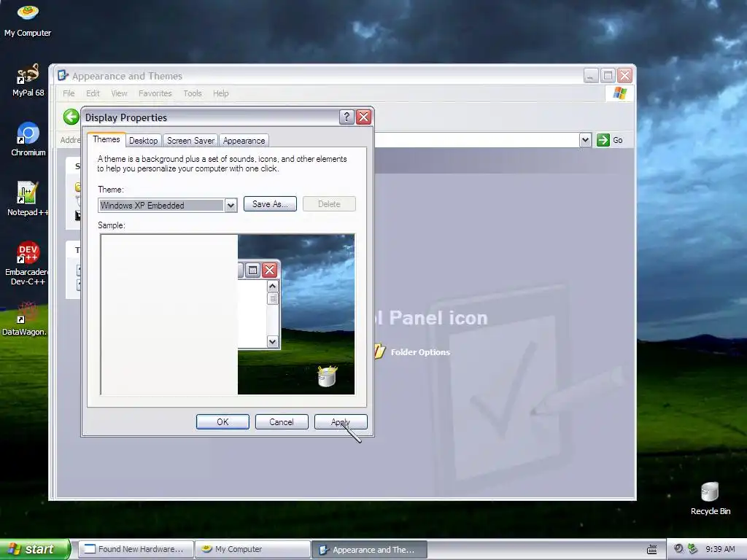
Task: Open the Favorites menu
Action: coord(155,93)
